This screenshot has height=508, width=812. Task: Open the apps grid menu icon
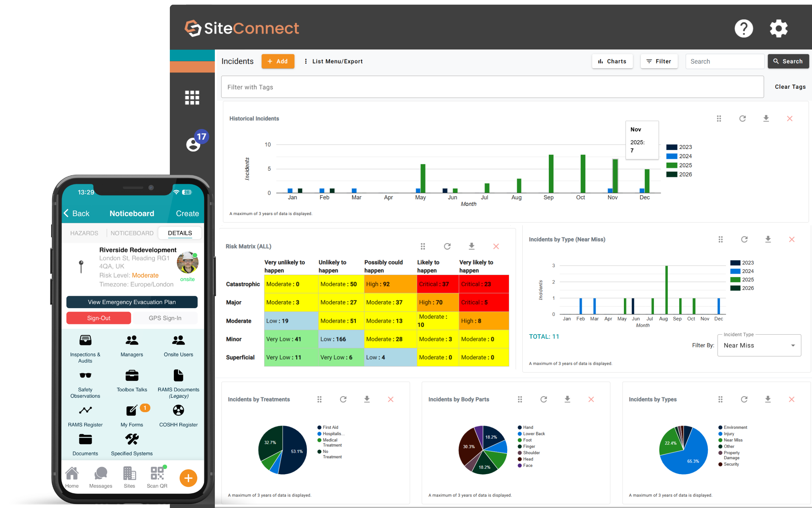pos(192,98)
